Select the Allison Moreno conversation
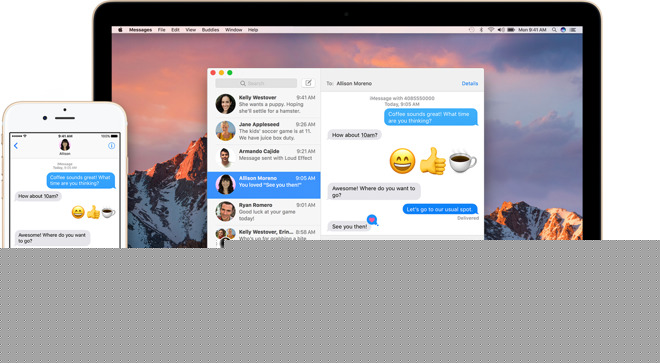Screen dimensions: 660x363 264,185
